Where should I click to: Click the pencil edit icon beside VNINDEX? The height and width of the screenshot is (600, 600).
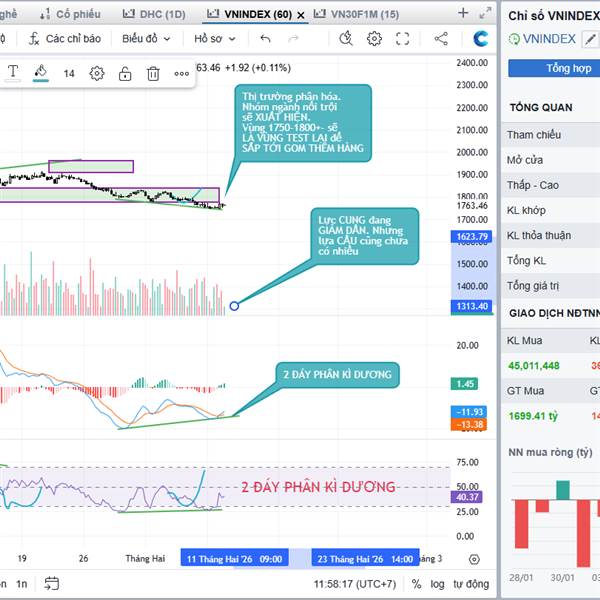pyautogui.click(x=590, y=39)
